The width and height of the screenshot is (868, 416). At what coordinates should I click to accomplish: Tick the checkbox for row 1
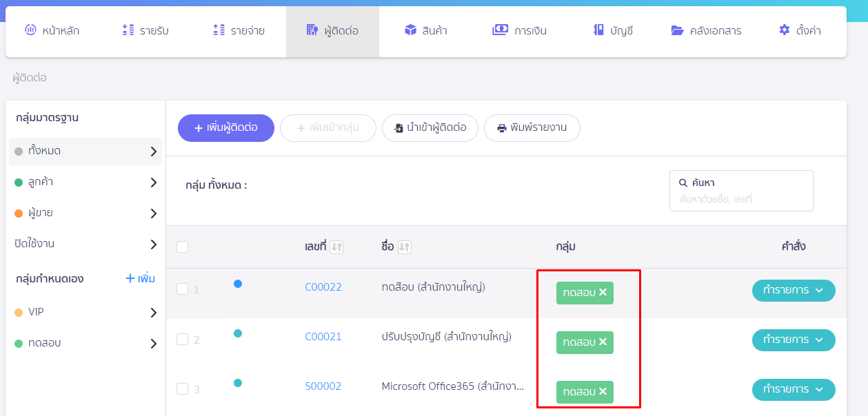pyautogui.click(x=182, y=289)
